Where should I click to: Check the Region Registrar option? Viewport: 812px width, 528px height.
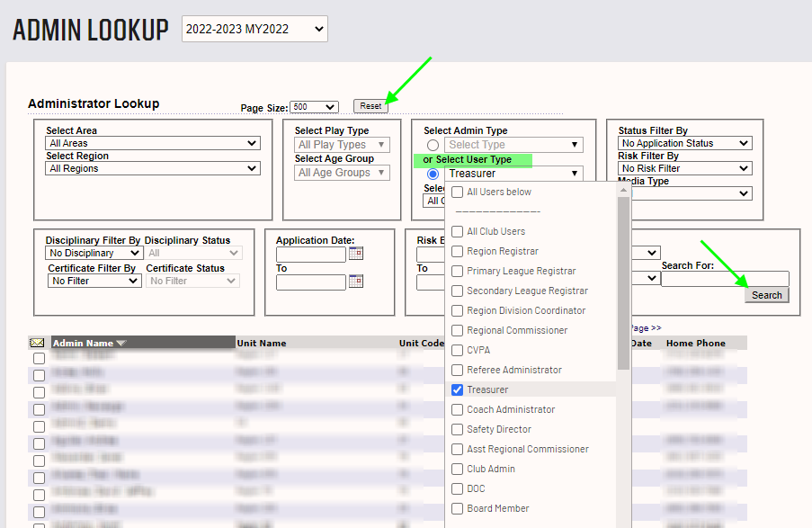[458, 251]
